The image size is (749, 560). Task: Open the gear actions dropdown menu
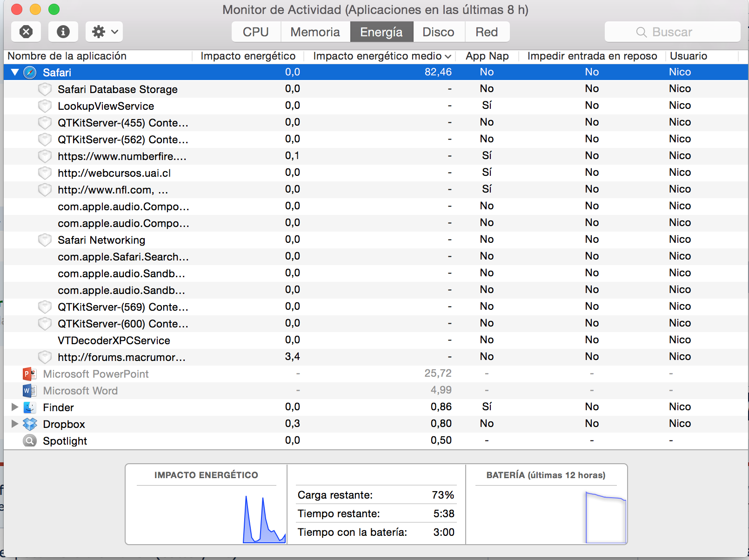click(104, 32)
